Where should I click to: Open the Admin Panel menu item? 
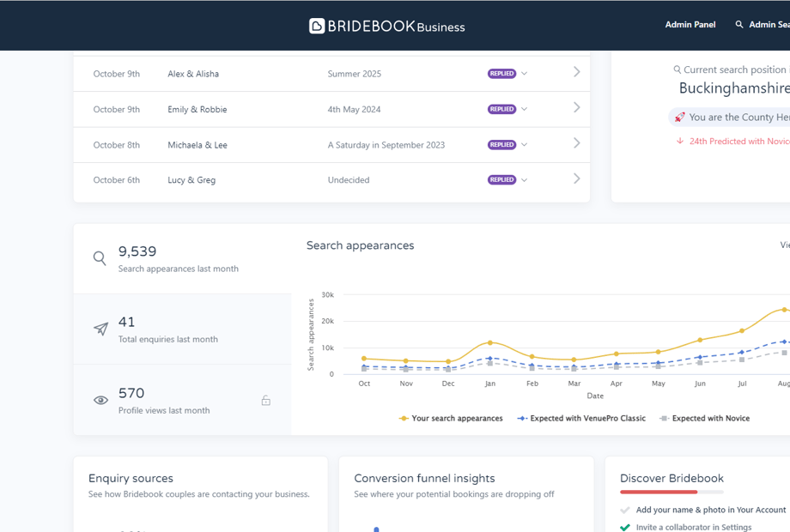[690, 25]
